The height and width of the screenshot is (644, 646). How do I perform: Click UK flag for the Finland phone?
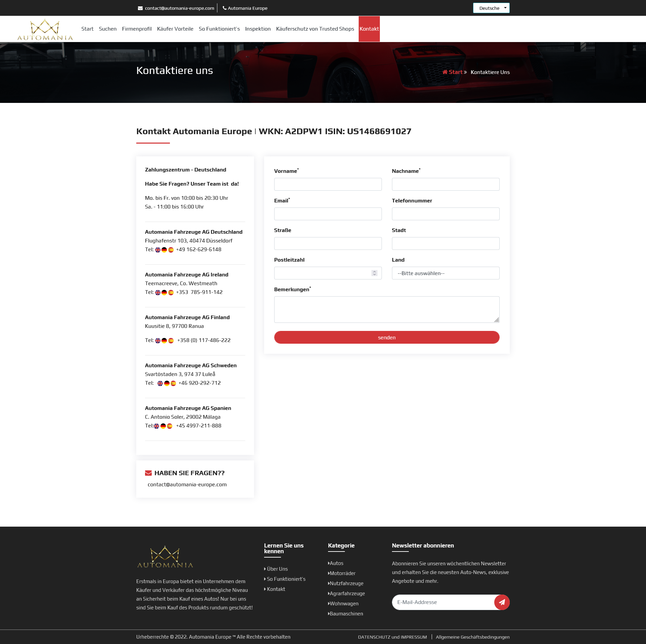pyautogui.click(x=158, y=341)
